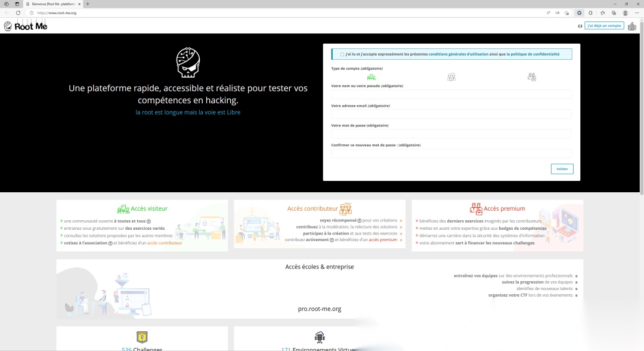Screen dimensions: 644x351
Task: Open a new browser tab
Action: coord(88,4)
